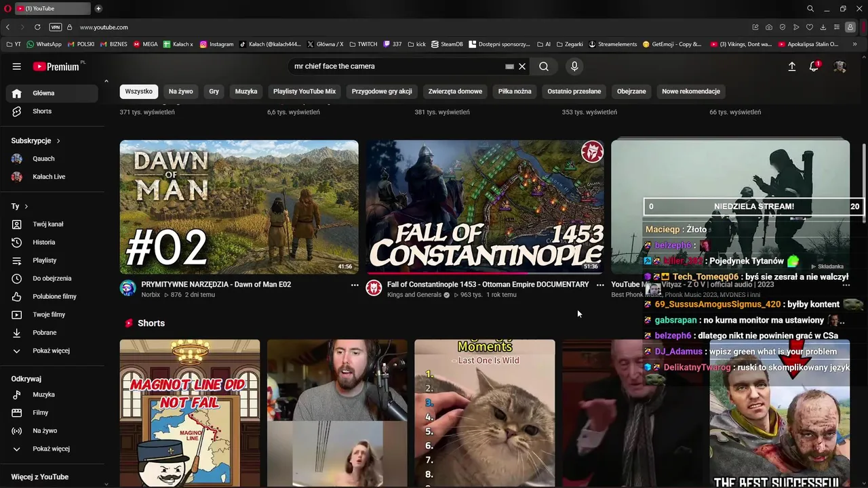The image size is (868, 488).
Task: Open the notifications bell
Action: [x=814, y=66]
